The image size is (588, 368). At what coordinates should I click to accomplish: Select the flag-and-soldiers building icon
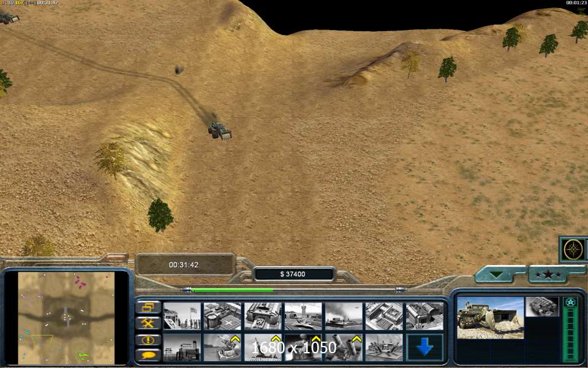click(183, 316)
